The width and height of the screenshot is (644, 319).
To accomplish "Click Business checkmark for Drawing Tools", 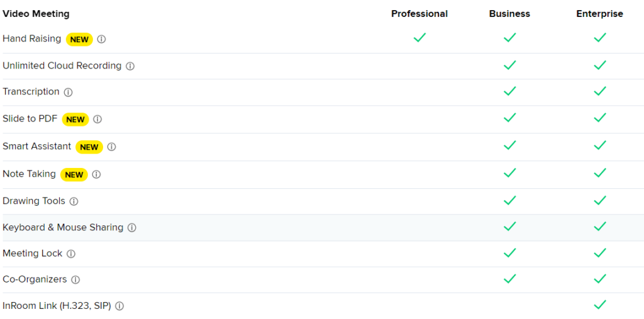I will [x=509, y=200].
